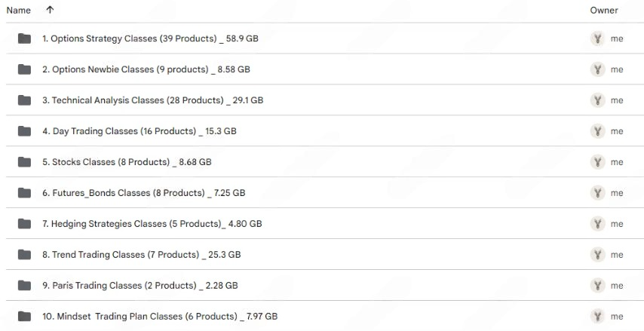The image size is (644, 331).
Task: Open 7. Hedging Strategies Classes folder name
Action: coord(152,224)
